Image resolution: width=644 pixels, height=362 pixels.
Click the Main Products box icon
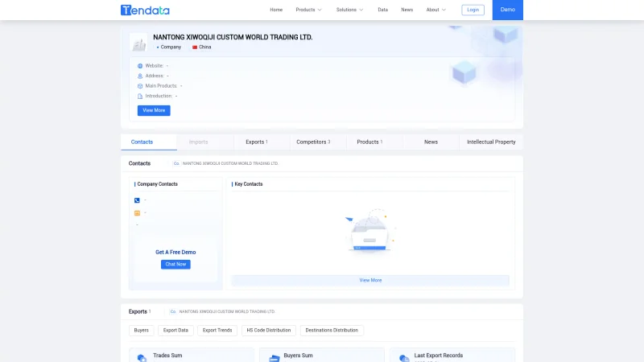pyautogui.click(x=140, y=86)
